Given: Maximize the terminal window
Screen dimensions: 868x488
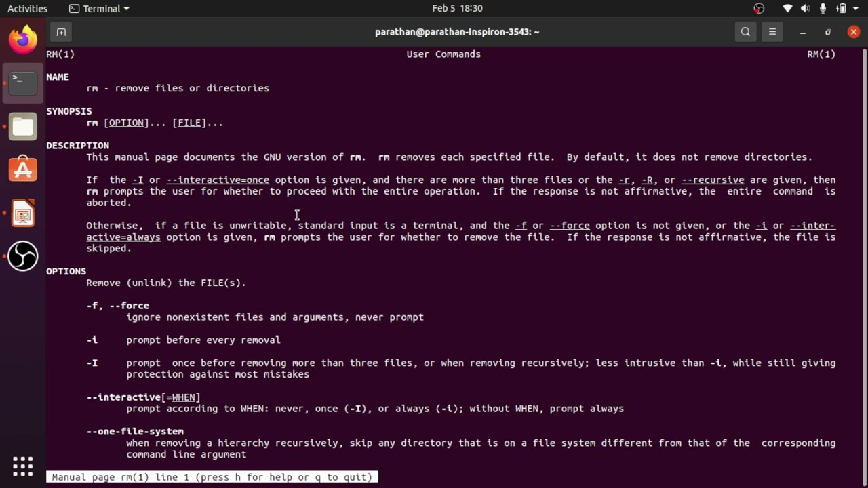Looking at the screenshot, I should coord(828,32).
